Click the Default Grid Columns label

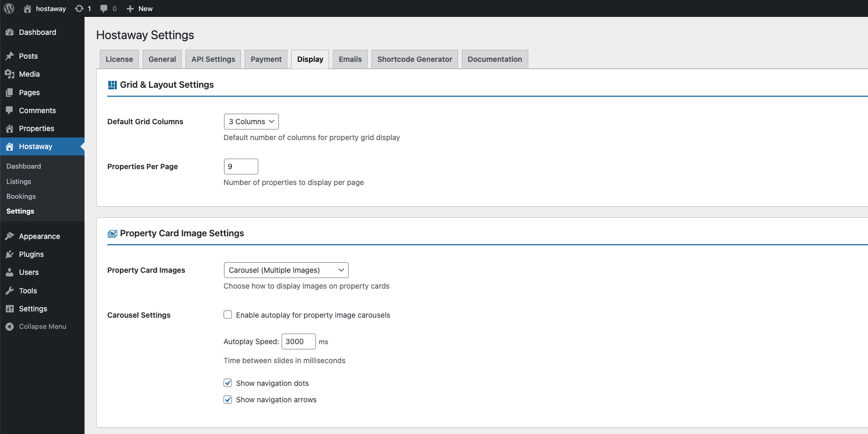pos(145,122)
